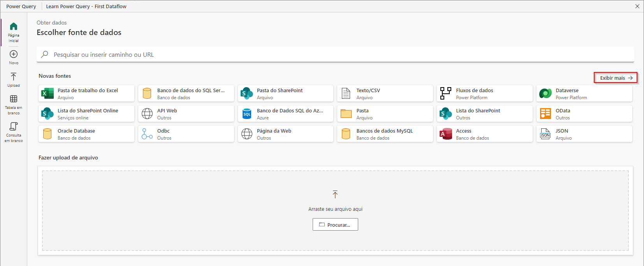Viewport: 644px width, 266px height.
Task: Click the Escolher fonte de dados heading
Action: 79,32
